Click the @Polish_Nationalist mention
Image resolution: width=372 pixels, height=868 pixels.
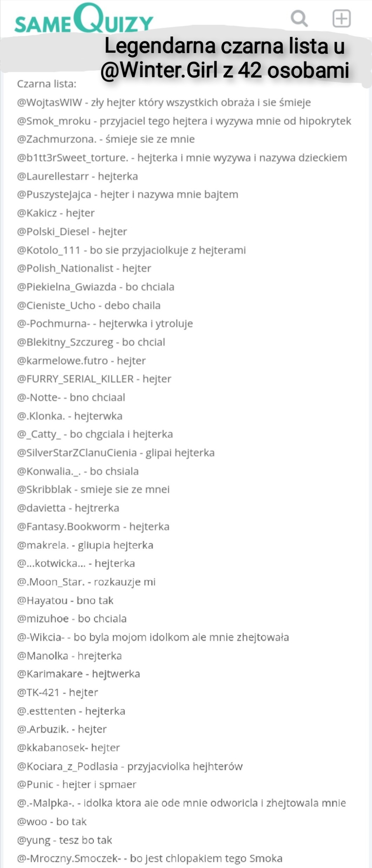[x=65, y=269]
